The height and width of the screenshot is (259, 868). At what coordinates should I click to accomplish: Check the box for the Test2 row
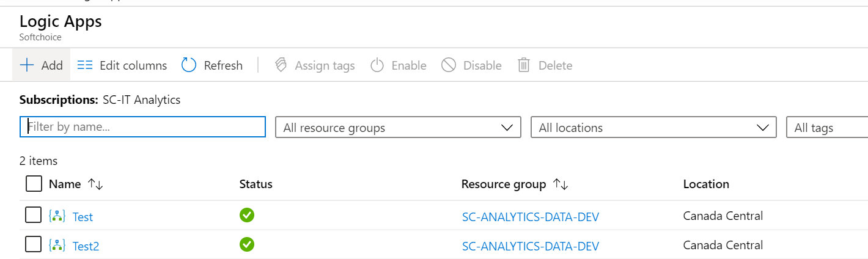tap(33, 245)
